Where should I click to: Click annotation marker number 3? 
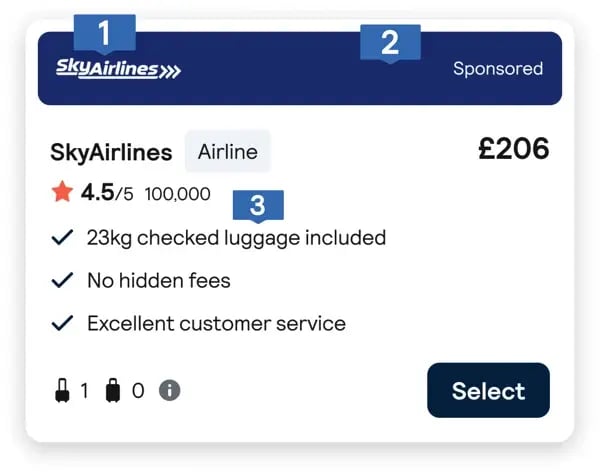(x=258, y=205)
